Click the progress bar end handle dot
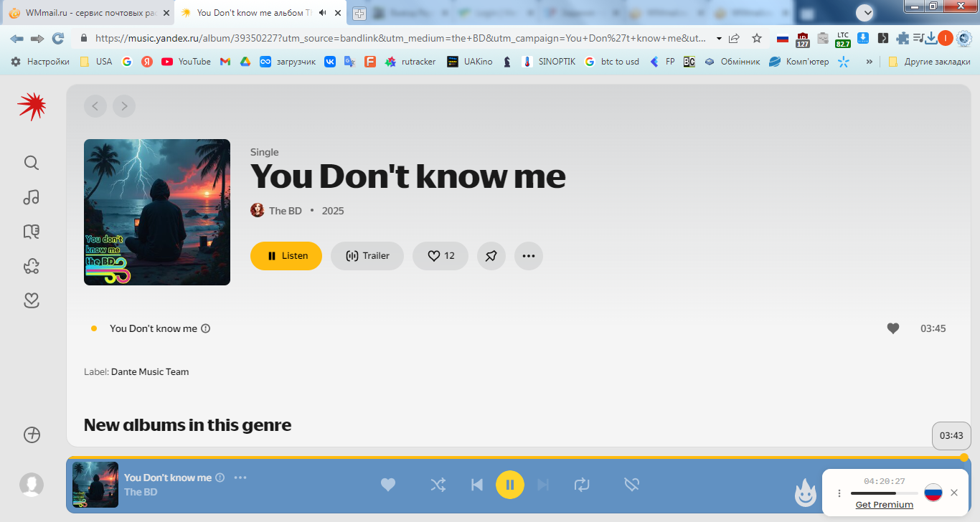This screenshot has height=522, width=980. (963, 457)
